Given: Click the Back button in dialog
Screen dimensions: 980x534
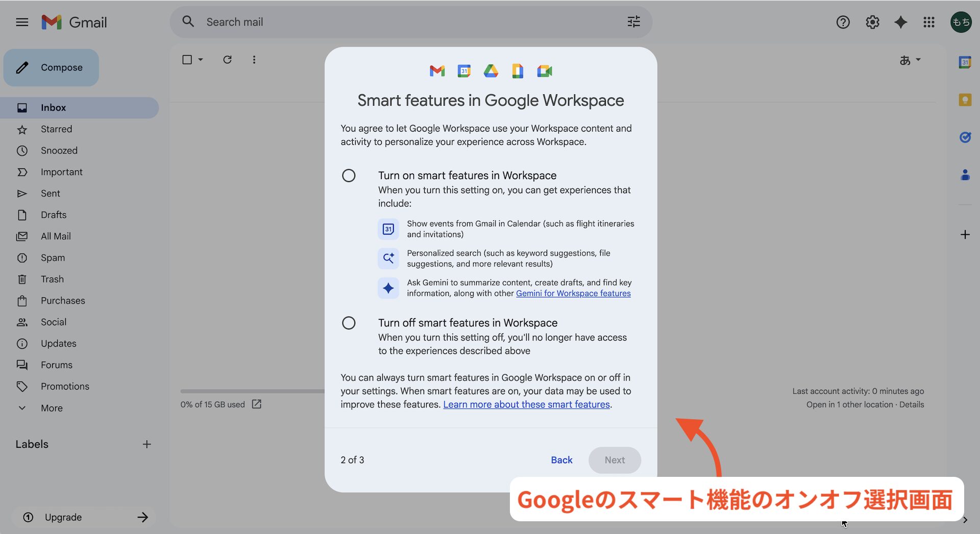Looking at the screenshot, I should click(x=561, y=460).
